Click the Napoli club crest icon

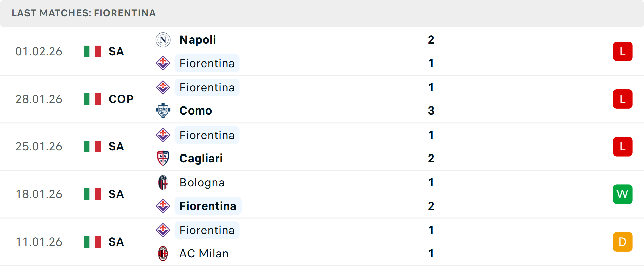(x=163, y=40)
